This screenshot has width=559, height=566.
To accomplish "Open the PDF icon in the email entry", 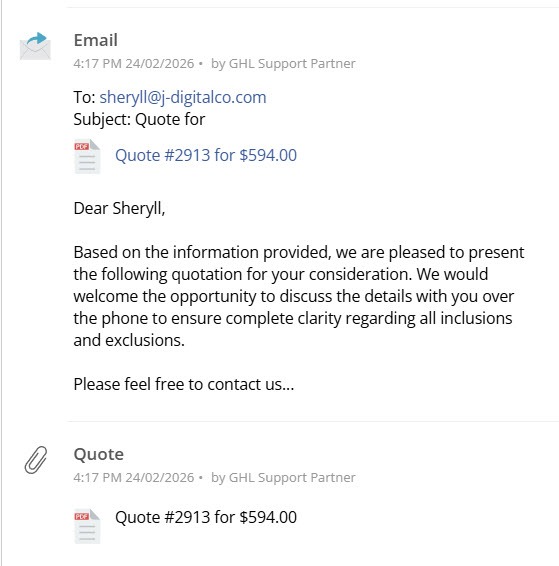I will pos(87,156).
